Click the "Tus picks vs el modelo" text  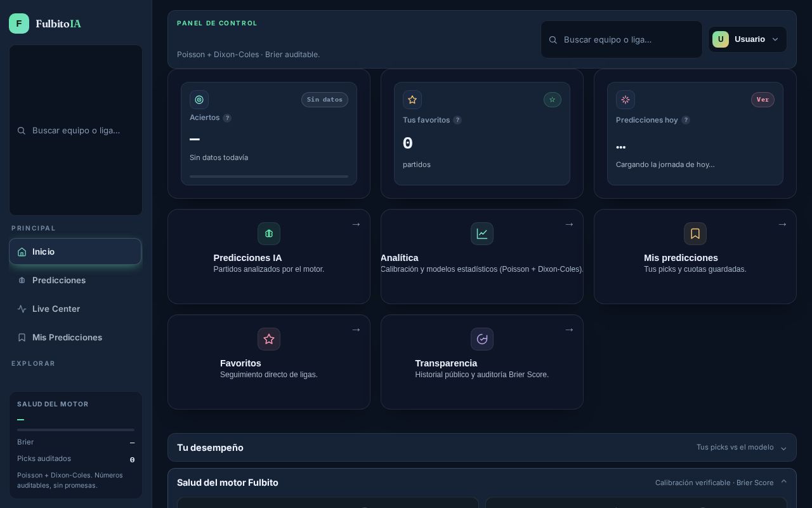(735, 448)
